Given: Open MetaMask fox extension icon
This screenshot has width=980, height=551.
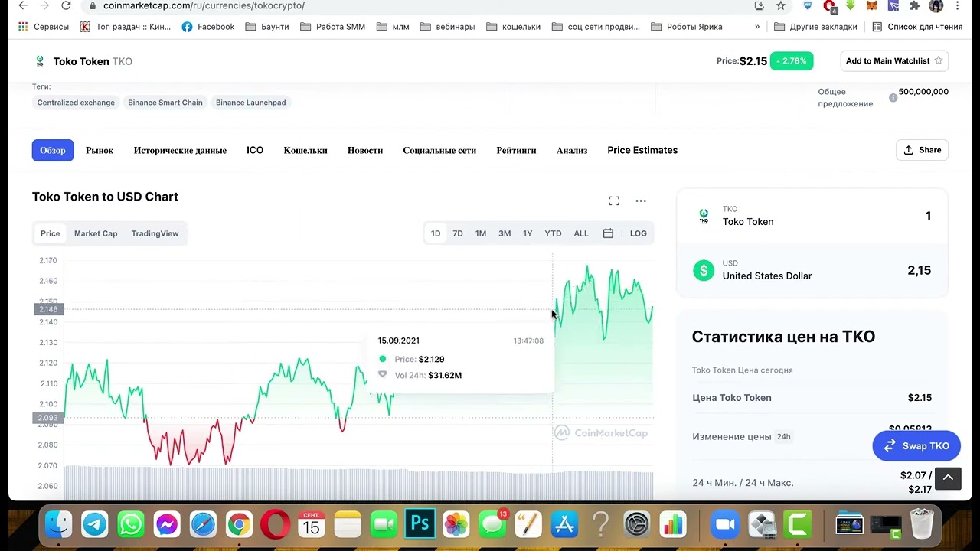Looking at the screenshot, I should click(871, 5).
